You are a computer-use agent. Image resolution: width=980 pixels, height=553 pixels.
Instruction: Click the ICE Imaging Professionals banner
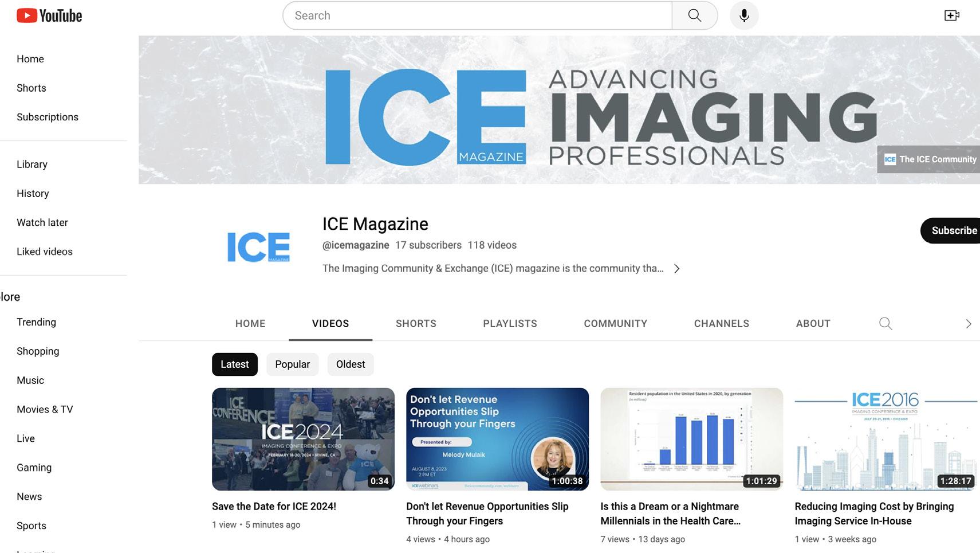[559, 110]
